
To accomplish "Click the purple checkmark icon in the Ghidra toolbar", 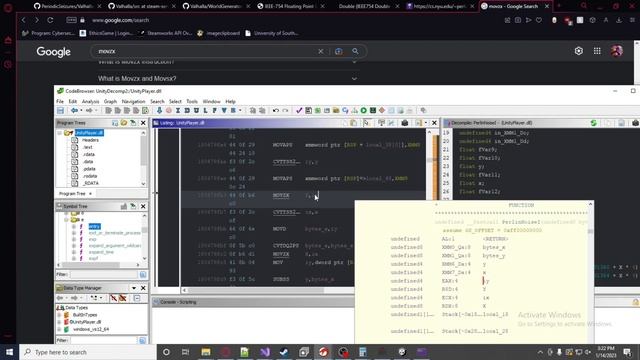I will click(299, 111).
